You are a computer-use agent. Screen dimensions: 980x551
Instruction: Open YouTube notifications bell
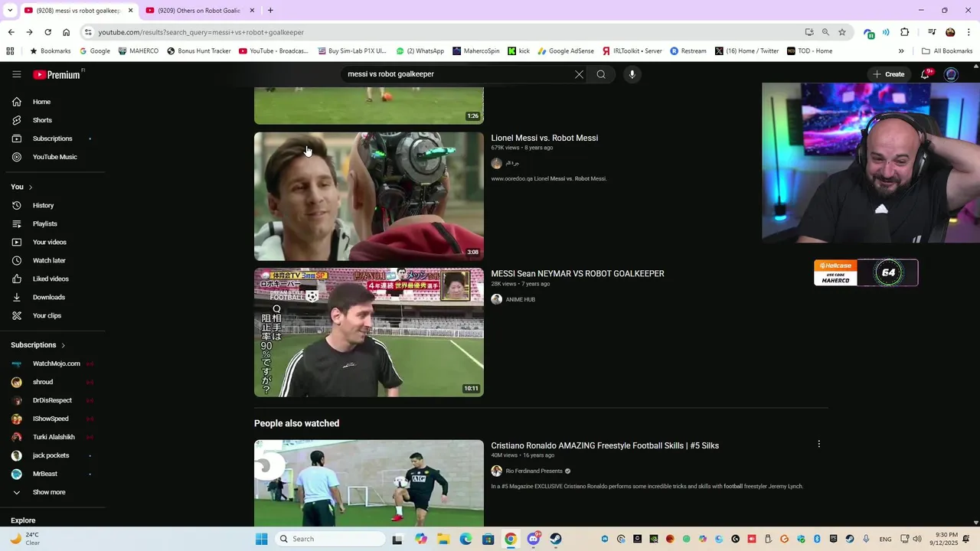tap(926, 74)
